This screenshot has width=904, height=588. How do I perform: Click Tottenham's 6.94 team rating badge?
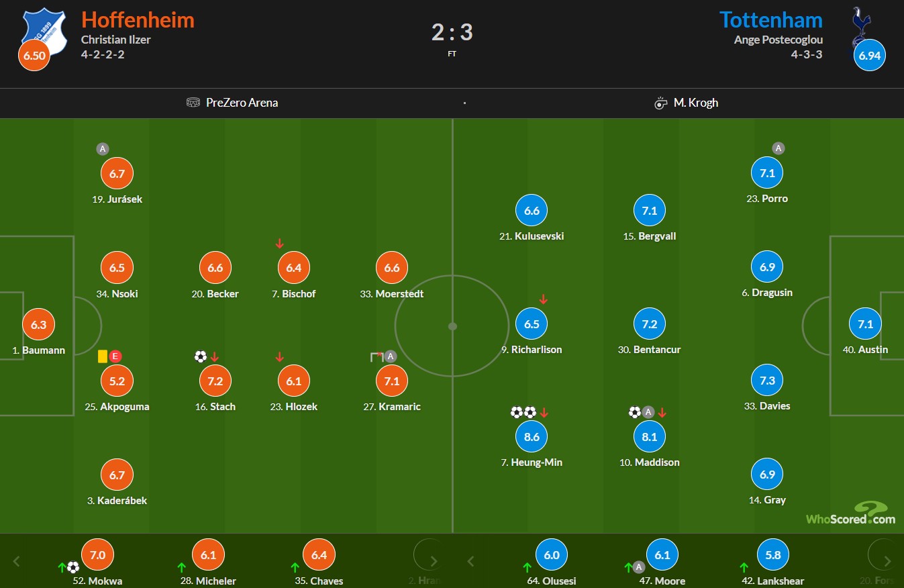870,55
